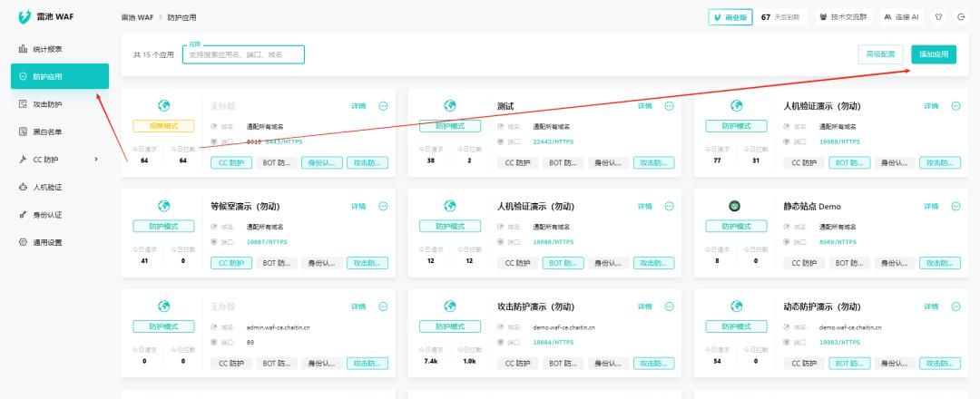Click the 10087/HTTPS port link
This screenshot has width=980, height=399.
267,241
